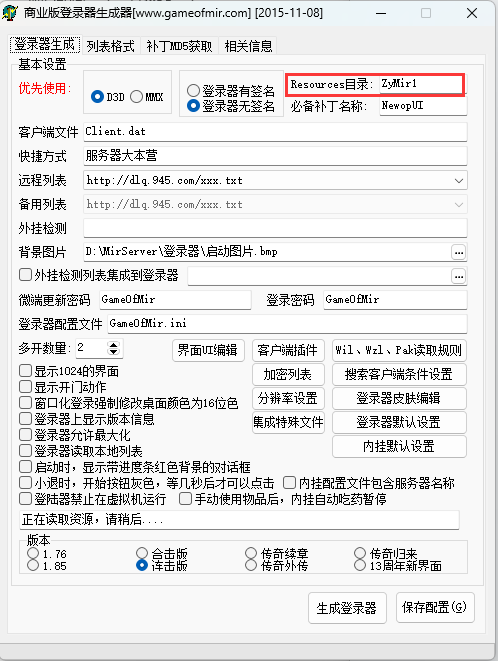
Task: Click the 多开数量 value field
Action: click(x=92, y=348)
